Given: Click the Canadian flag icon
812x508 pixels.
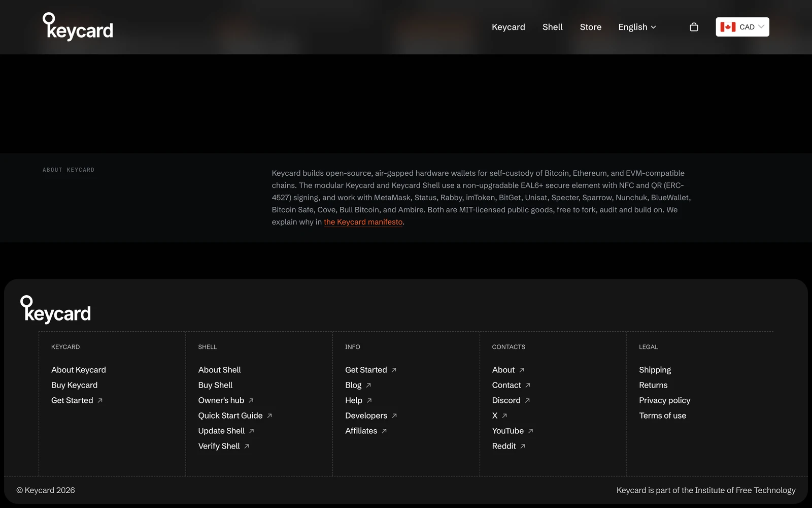Looking at the screenshot, I should click(728, 27).
